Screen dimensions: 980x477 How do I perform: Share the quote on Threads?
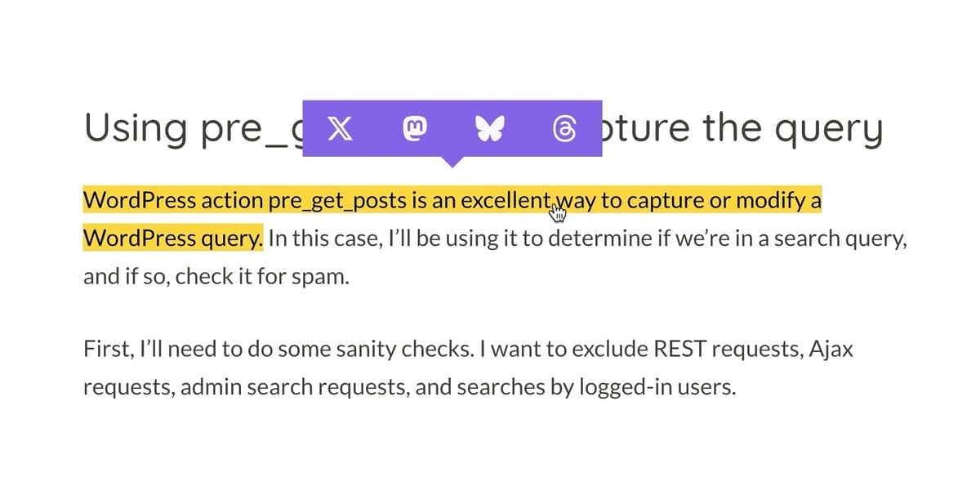point(563,128)
